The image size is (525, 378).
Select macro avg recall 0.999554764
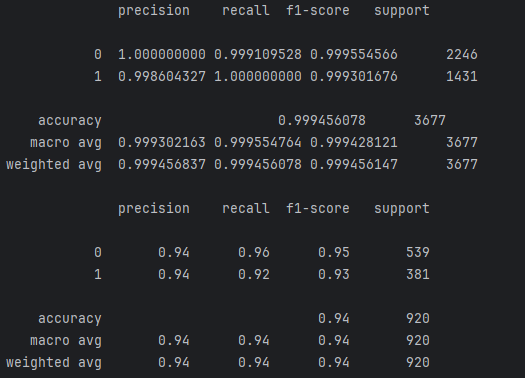258,143
